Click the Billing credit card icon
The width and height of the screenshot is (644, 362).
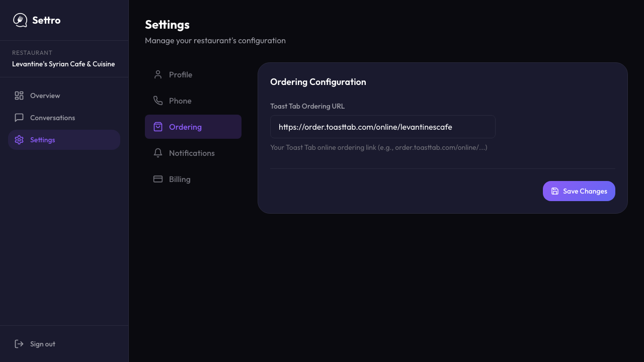[x=158, y=179]
